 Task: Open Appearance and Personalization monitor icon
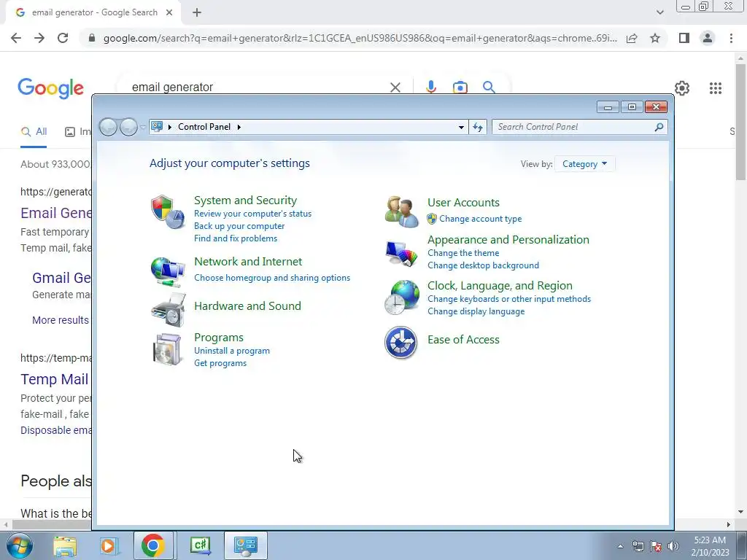point(401,254)
